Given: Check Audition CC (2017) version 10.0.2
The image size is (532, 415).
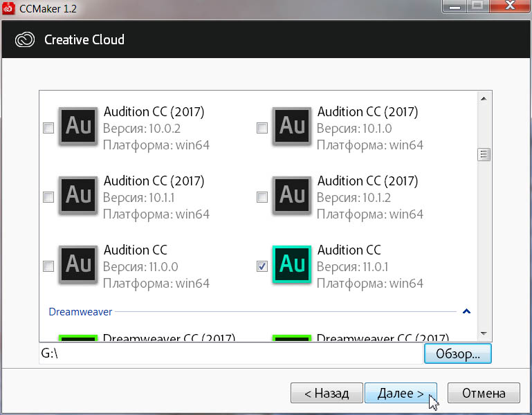Looking at the screenshot, I should pyautogui.click(x=48, y=128).
